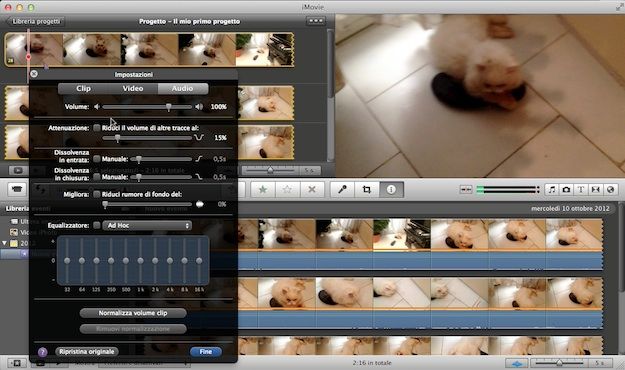Click Ripristina originale button
Screen dimensions: 625x370
86,352
